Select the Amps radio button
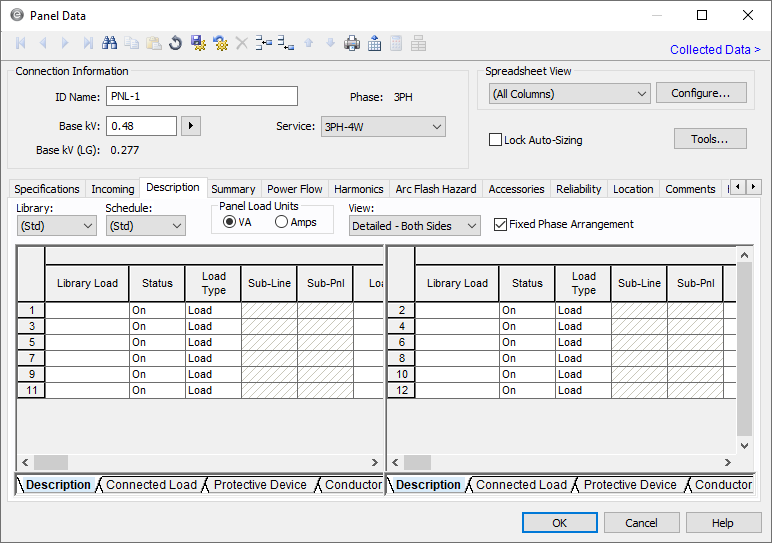Screen dimensions: 772x543 [281, 222]
